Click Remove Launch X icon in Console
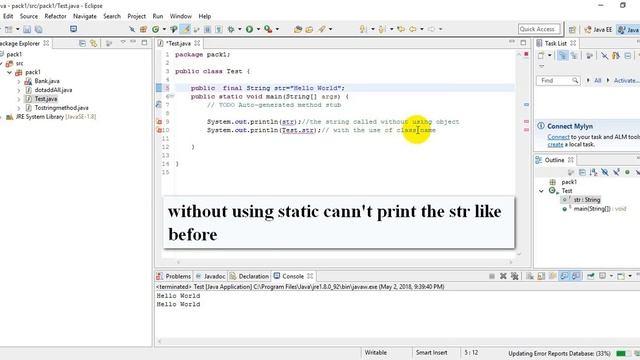The image size is (640, 360). [503, 276]
